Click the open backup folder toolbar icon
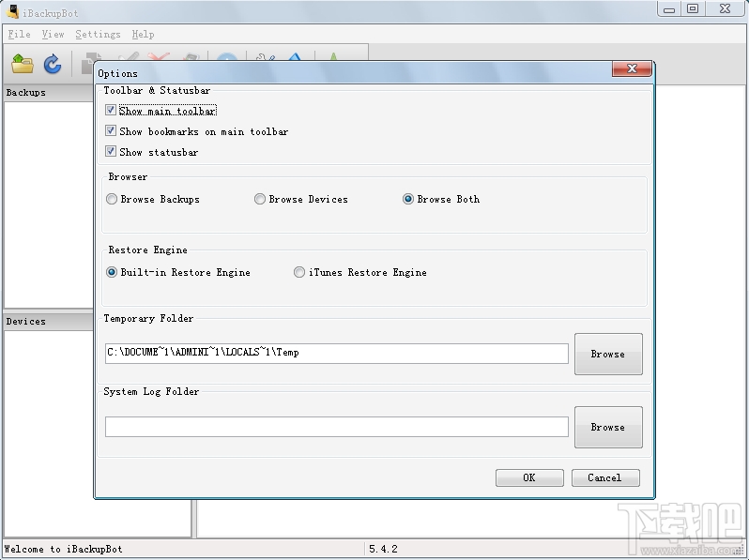Viewport: 749px width, 560px height. pyautogui.click(x=23, y=64)
